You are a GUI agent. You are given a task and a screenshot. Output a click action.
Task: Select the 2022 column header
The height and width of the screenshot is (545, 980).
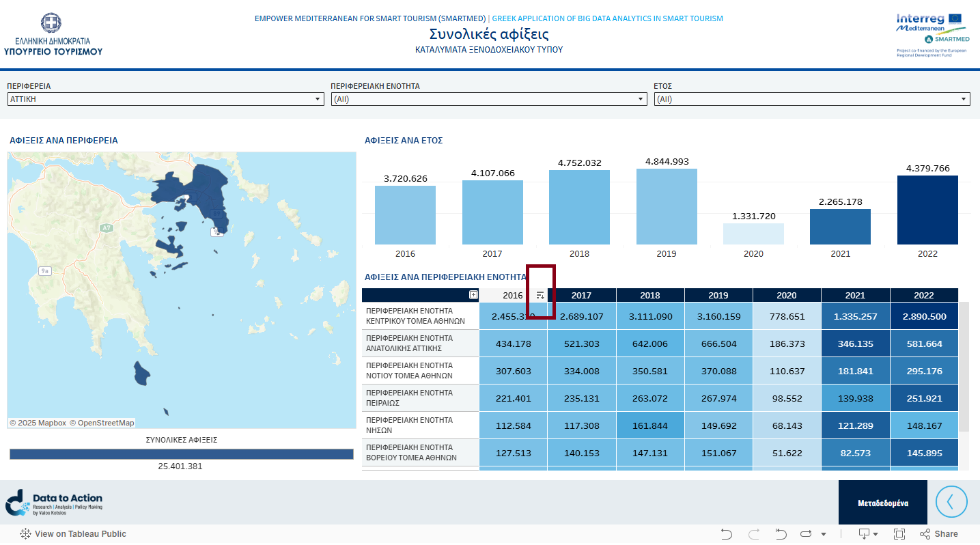click(923, 295)
